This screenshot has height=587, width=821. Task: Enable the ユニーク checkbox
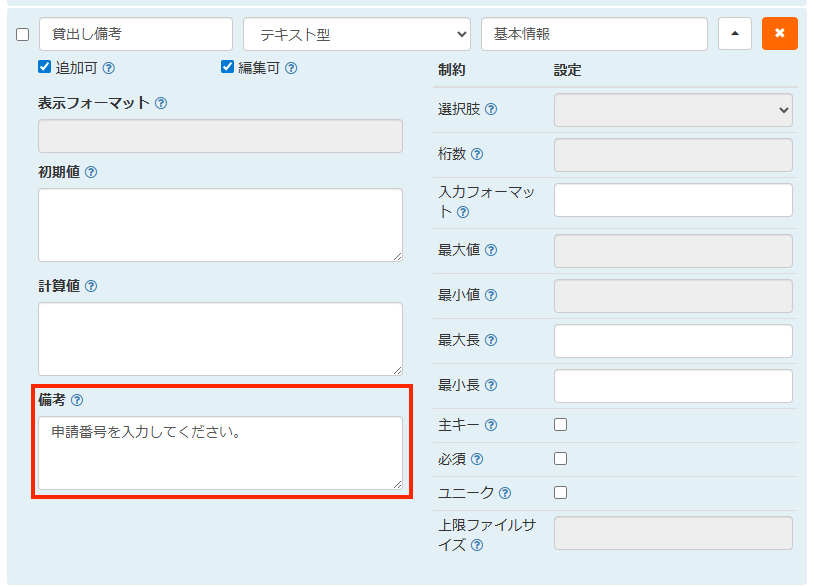(x=560, y=492)
